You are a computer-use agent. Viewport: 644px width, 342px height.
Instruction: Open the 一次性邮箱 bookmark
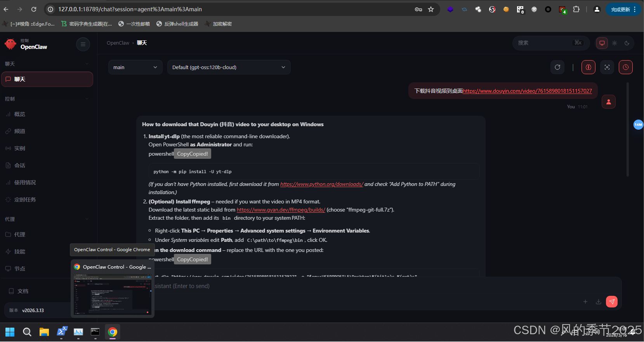click(134, 24)
